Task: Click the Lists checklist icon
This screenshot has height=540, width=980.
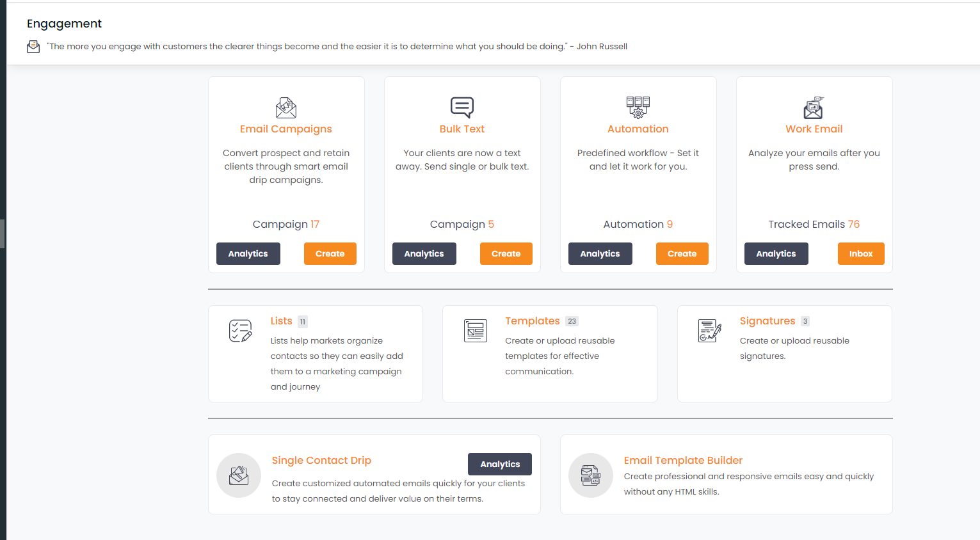Action: click(x=241, y=331)
